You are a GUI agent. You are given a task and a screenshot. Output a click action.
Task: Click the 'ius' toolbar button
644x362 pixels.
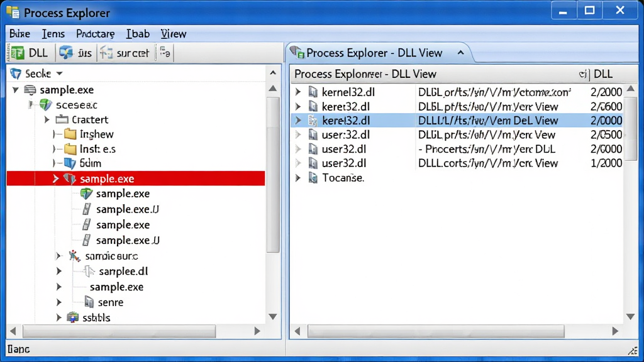click(x=76, y=53)
